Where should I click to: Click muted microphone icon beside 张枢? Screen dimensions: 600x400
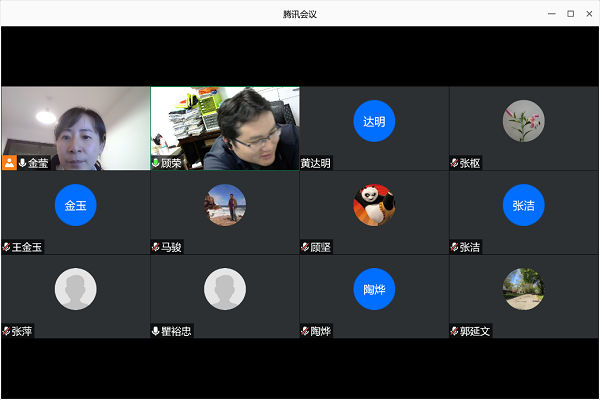455,163
